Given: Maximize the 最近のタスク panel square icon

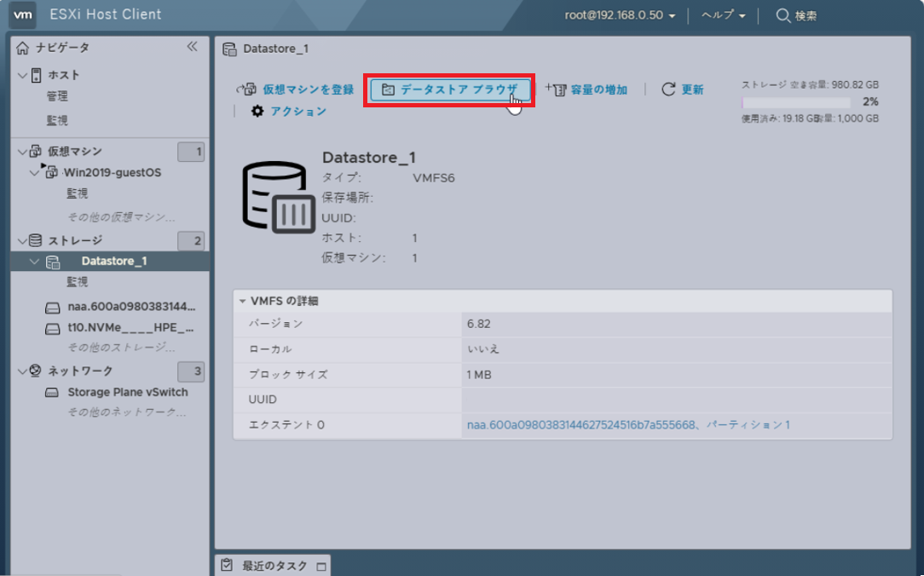Looking at the screenshot, I should coord(321,566).
